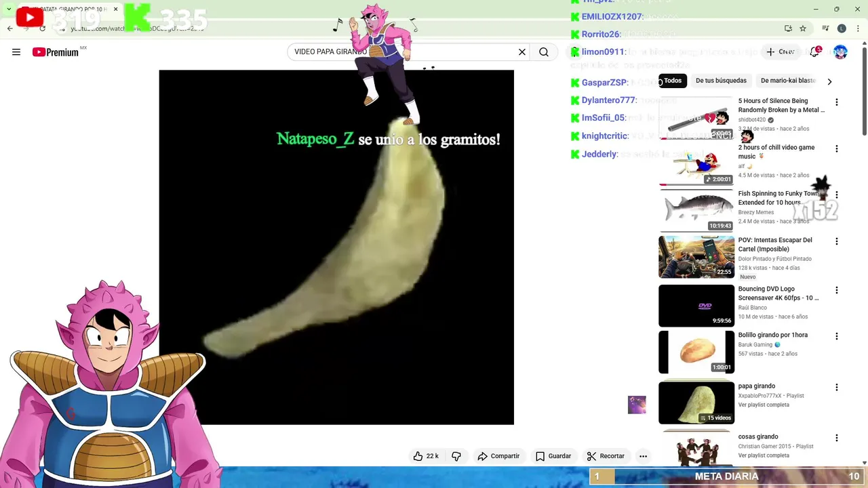Go back with the browser back arrow
The image size is (868, 488).
[9, 28]
